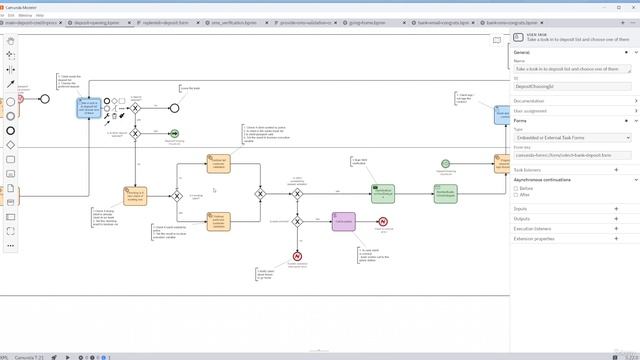The width and height of the screenshot is (640, 360).
Task: Pick the data store shape from the palette
Action: click(11, 202)
